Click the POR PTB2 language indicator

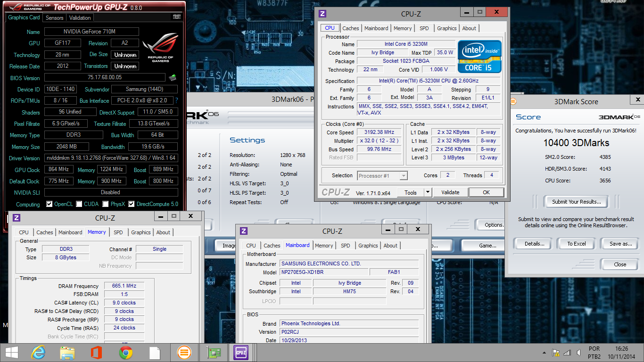[x=594, y=353]
